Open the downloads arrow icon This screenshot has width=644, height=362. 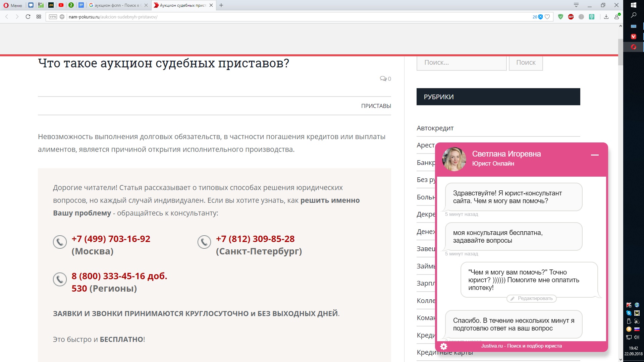[606, 17]
